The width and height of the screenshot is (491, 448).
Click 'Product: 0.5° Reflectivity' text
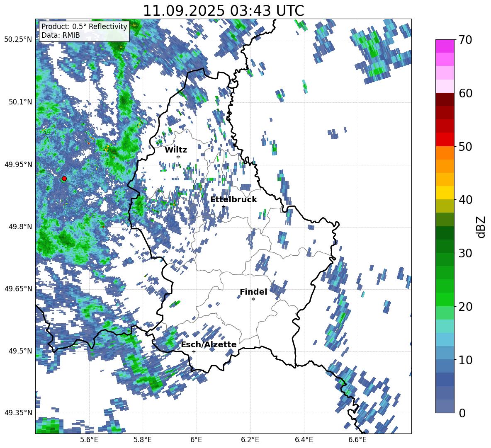pos(84,26)
